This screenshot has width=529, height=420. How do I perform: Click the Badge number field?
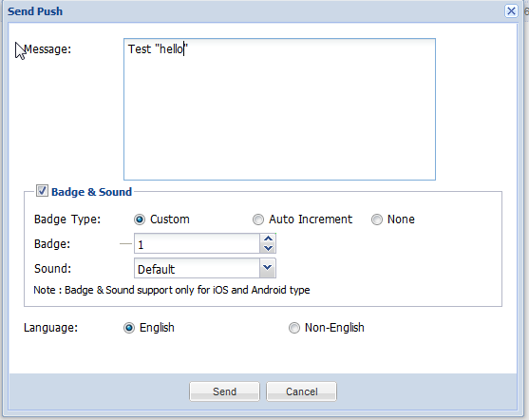(x=197, y=243)
